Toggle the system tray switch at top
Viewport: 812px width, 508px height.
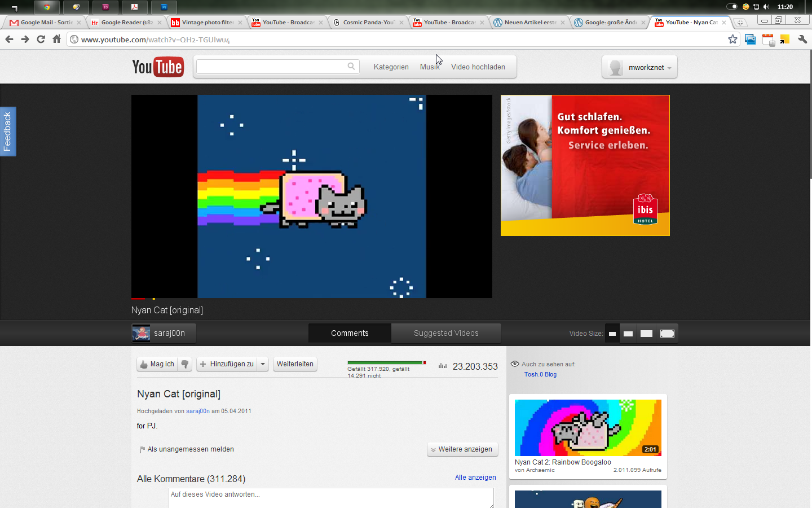click(731, 7)
